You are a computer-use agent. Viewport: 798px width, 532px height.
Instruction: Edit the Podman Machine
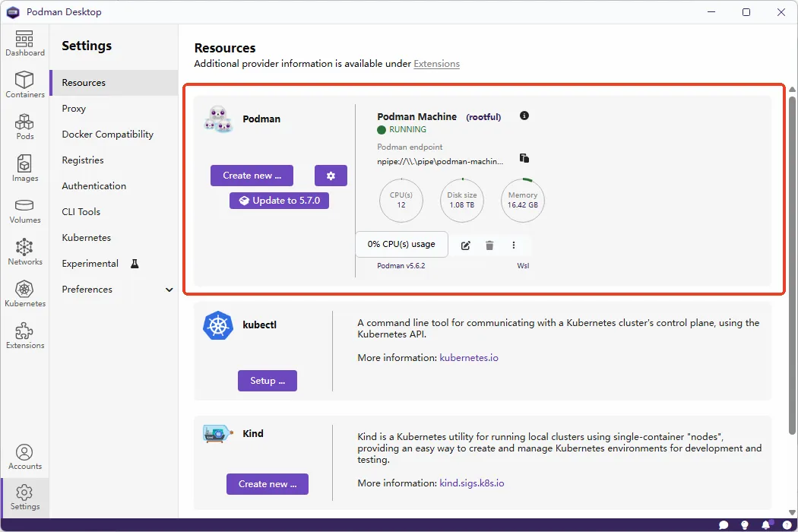466,245
